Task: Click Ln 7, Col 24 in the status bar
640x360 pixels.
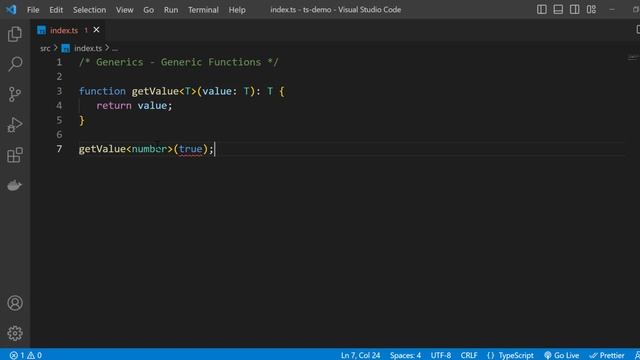Action: pyautogui.click(x=360, y=355)
